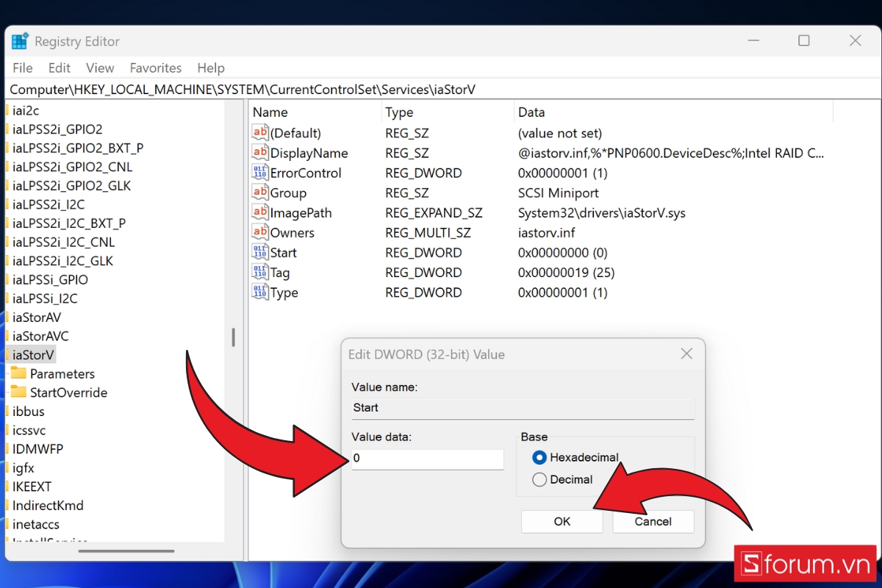Select the ibbus key in tree
Viewport: 882px width, 588px height.
[x=29, y=412]
